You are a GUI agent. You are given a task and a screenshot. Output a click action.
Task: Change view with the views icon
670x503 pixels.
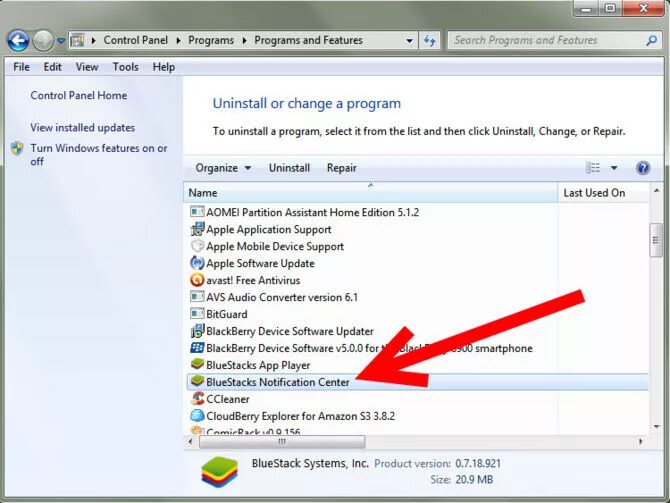pos(593,168)
